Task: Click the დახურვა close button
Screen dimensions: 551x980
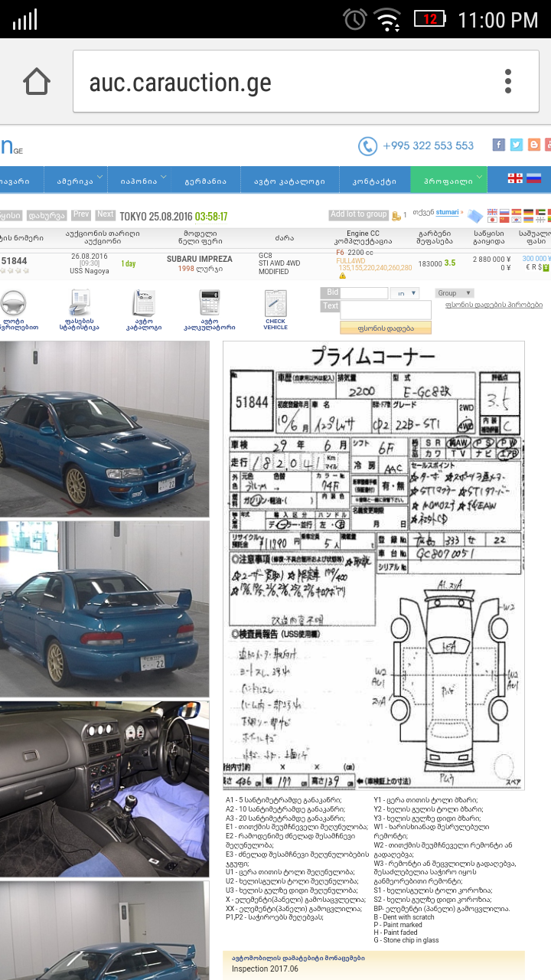Action: (47, 216)
